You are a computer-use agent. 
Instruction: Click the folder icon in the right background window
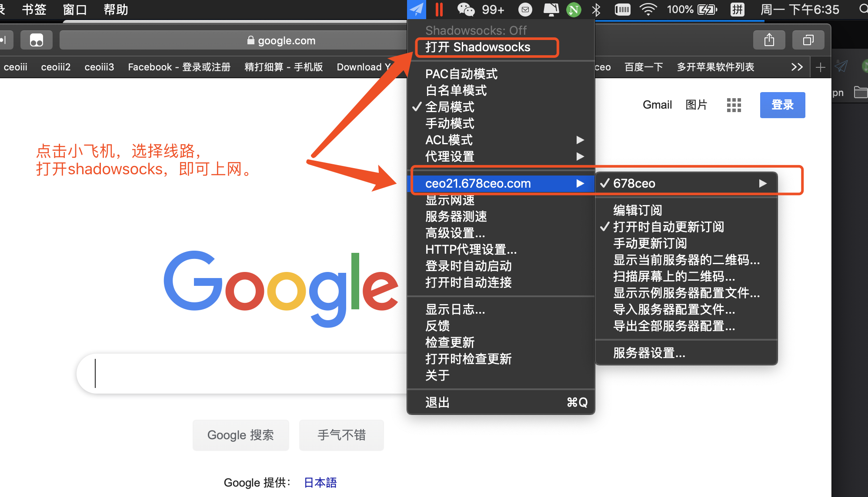861,92
